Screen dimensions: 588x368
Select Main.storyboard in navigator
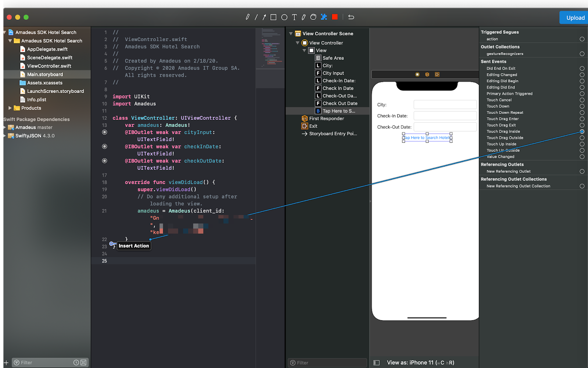[45, 74]
